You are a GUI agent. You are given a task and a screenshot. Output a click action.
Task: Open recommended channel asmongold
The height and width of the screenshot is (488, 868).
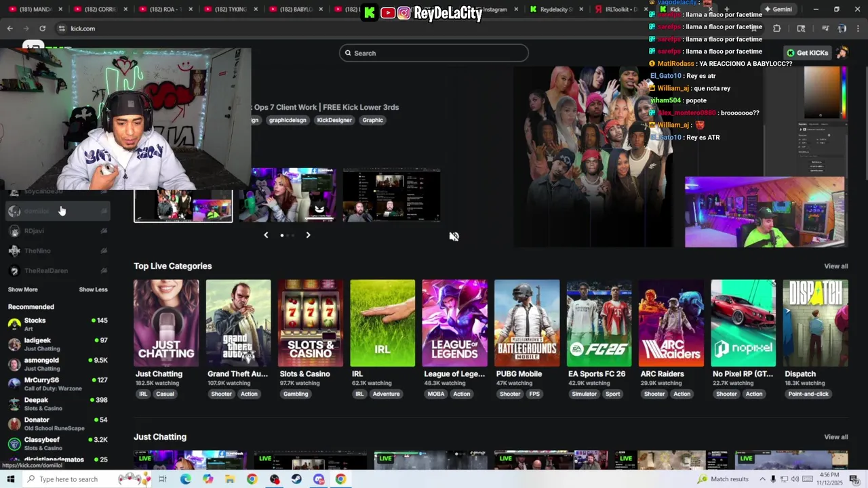pyautogui.click(x=58, y=364)
